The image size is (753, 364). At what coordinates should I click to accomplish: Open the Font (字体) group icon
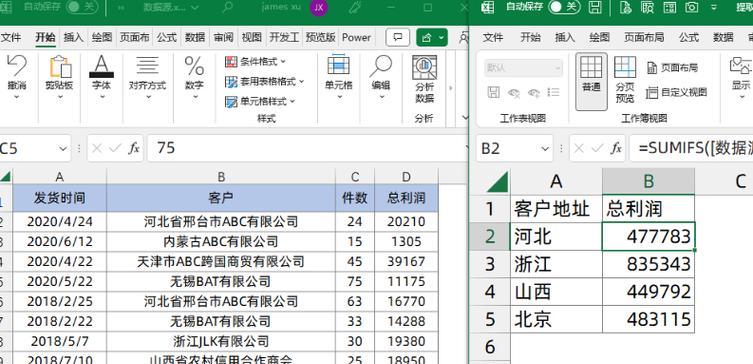(x=101, y=66)
